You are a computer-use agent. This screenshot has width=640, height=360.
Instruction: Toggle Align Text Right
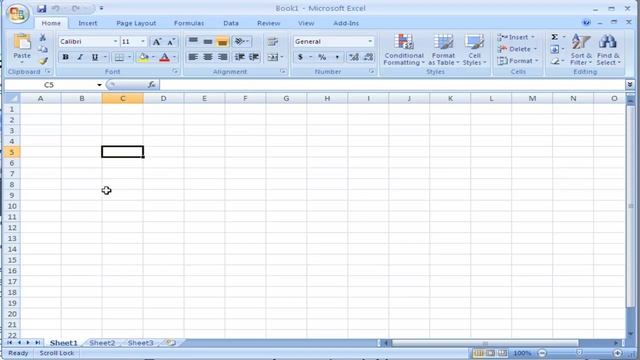[x=222, y=57]
